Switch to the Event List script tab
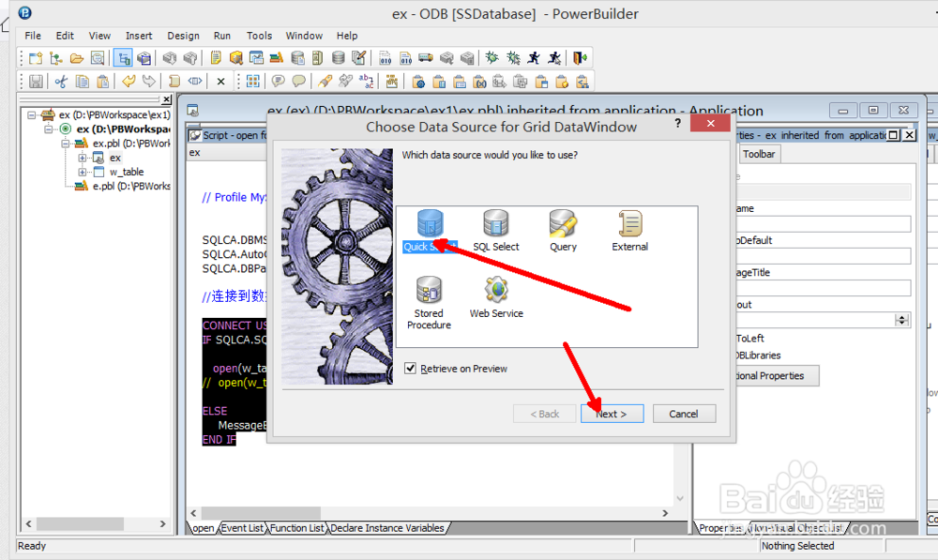This screenshot has height=560, width=938. pos(242,528)
